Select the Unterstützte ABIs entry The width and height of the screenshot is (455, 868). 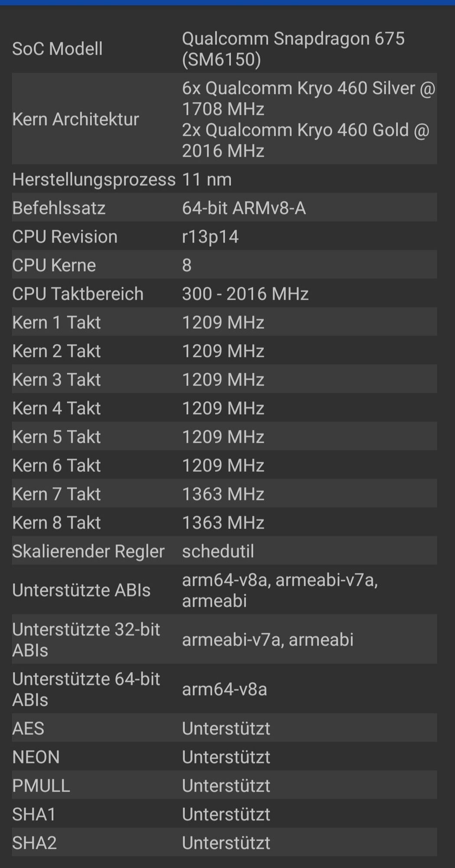pos(82,590)
